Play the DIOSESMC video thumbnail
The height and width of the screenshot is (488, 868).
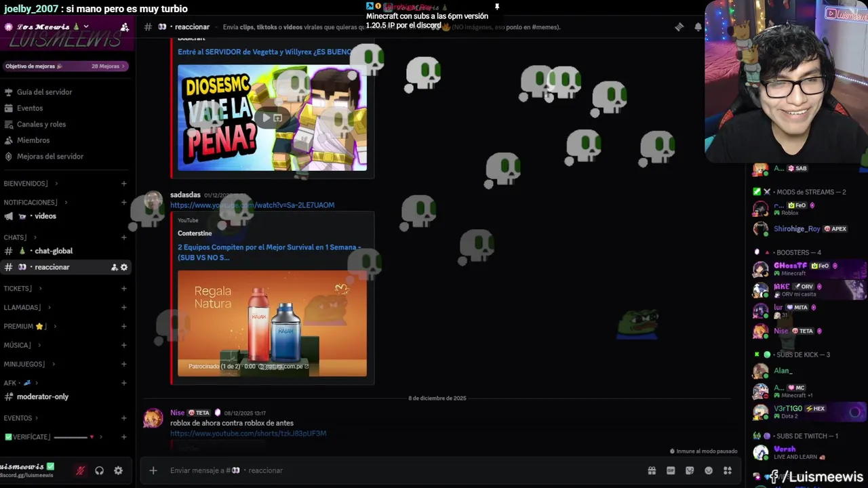(272, 117)
